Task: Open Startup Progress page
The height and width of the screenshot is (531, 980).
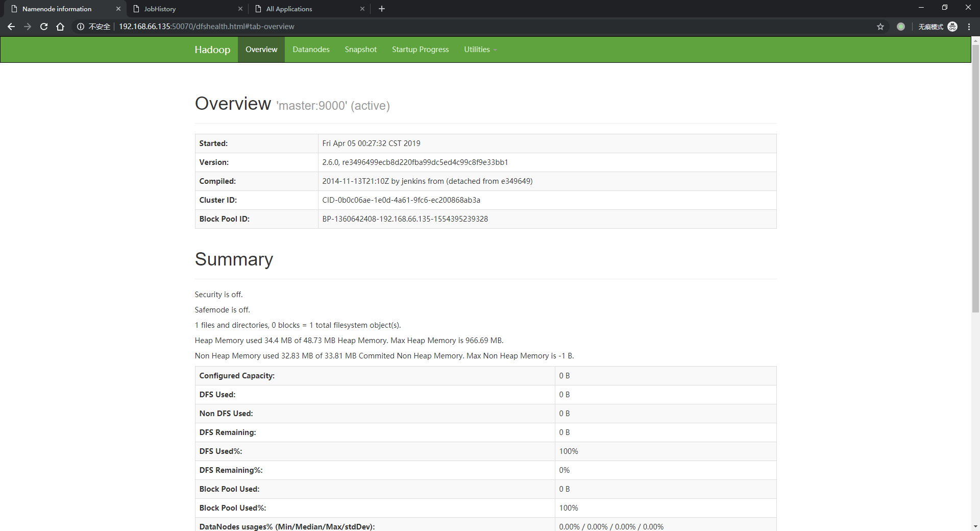Action: [420, 50]
